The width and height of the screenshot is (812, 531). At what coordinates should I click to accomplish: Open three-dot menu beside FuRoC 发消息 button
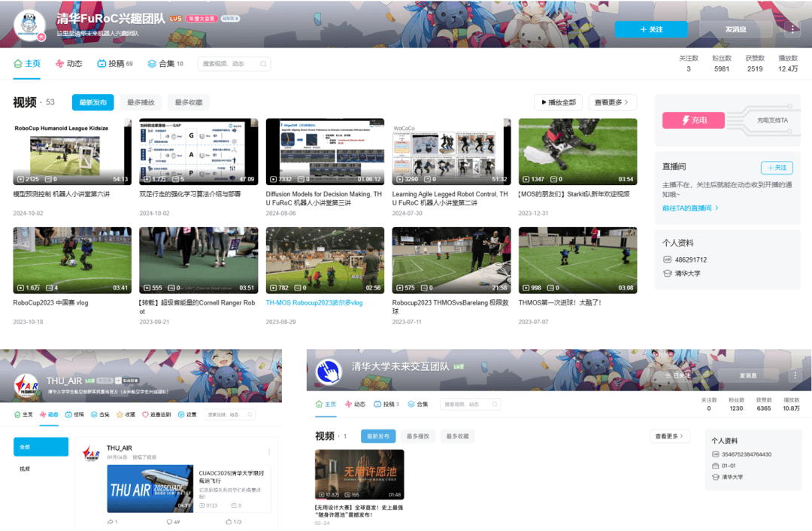pyautogui.click(x=793, y=29)
